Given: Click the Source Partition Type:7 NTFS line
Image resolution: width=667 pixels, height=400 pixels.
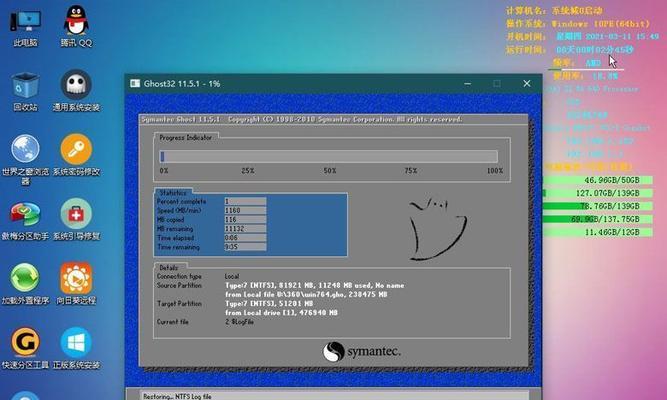Looking at the screenshot, I should [315, 286].
